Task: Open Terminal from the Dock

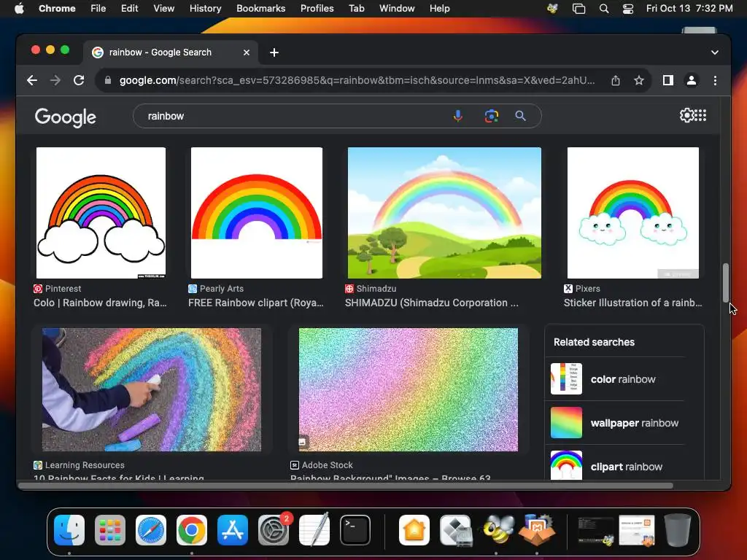Action: click(x=355, y=530)
